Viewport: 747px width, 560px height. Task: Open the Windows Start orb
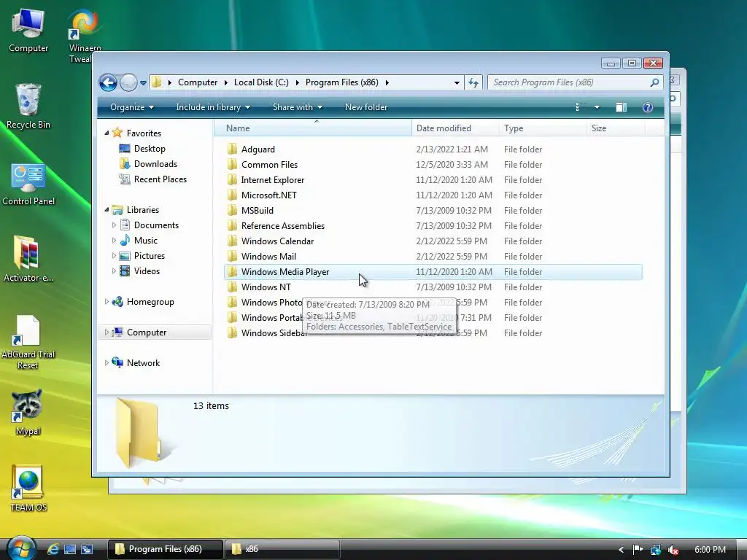point(21,548)
